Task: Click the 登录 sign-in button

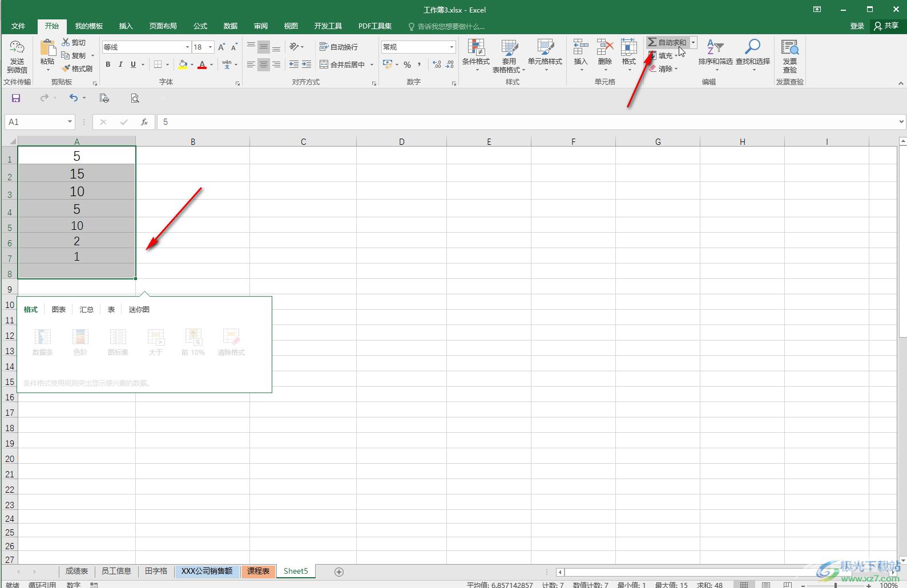Action: click(x=857, y=26)
